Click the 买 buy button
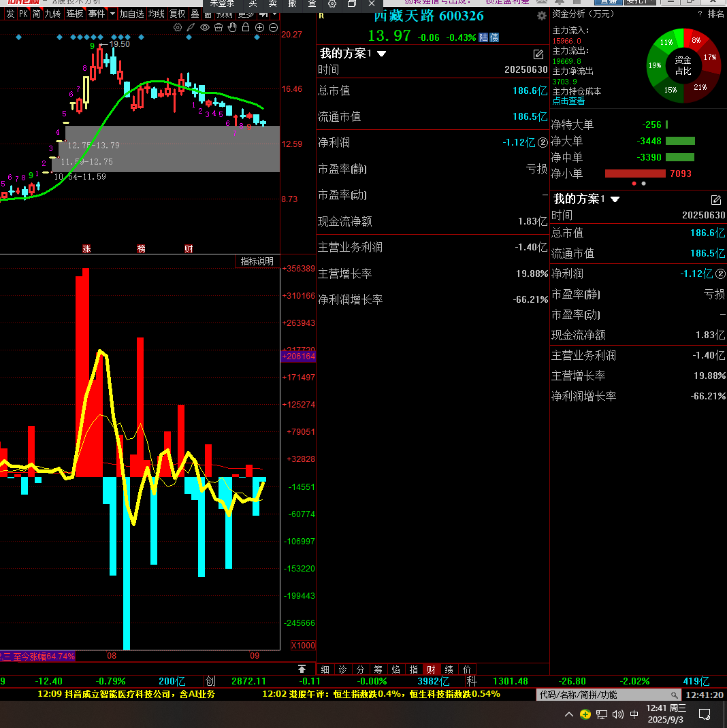 [x=253, y=3]
